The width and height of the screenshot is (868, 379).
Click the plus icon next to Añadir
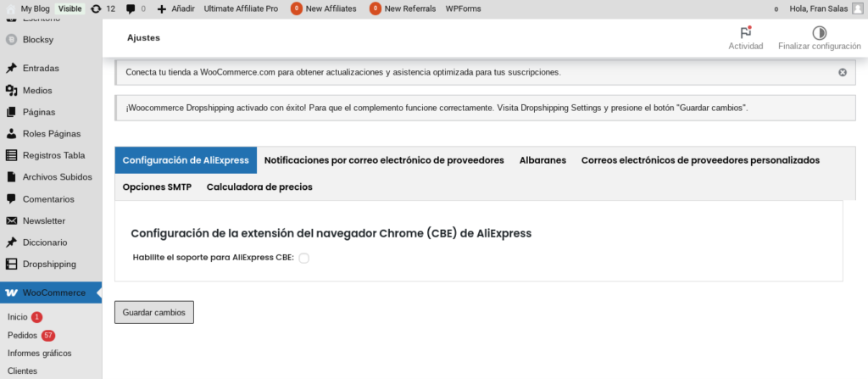click(162, 8)
